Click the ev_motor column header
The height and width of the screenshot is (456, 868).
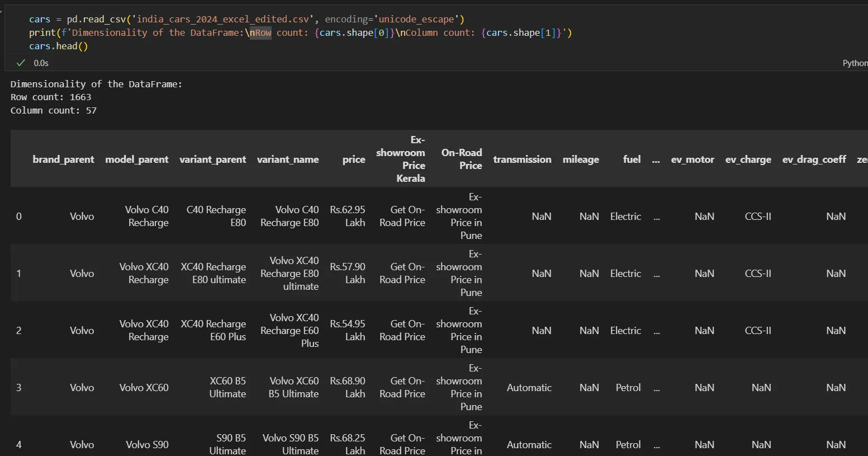[692, 159]
